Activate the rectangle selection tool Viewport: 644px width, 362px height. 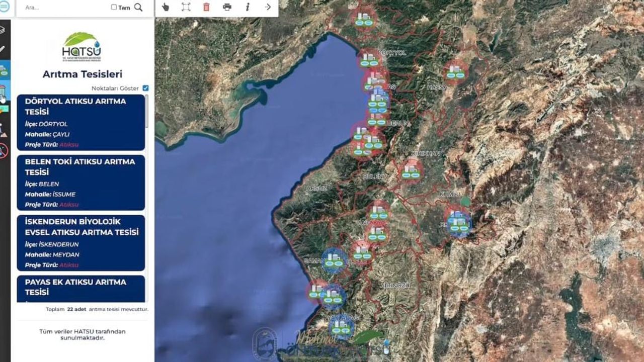point(186,7)
